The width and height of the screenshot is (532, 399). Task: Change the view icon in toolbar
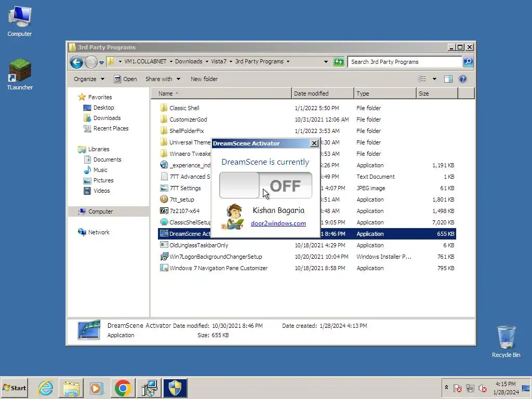(x=422, y=79)
